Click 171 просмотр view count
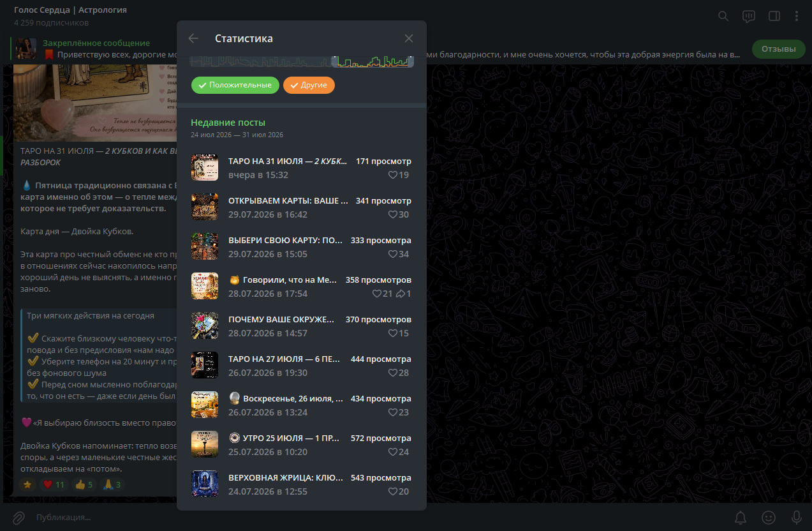This screenshot has width=812, height=531. tap(383, 161)
